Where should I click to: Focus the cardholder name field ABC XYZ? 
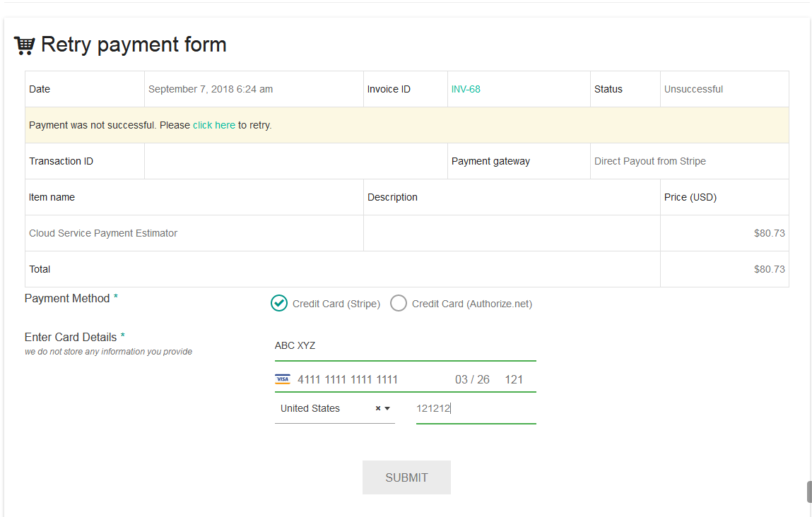(405, 345)
